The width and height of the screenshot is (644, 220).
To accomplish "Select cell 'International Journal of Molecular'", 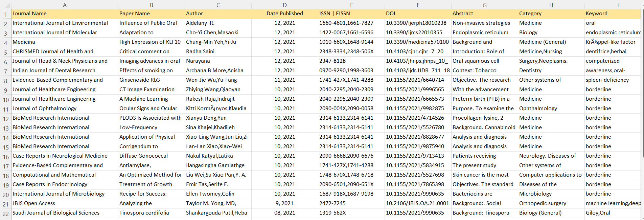I will pyautogui.click(x=65, y=33).
